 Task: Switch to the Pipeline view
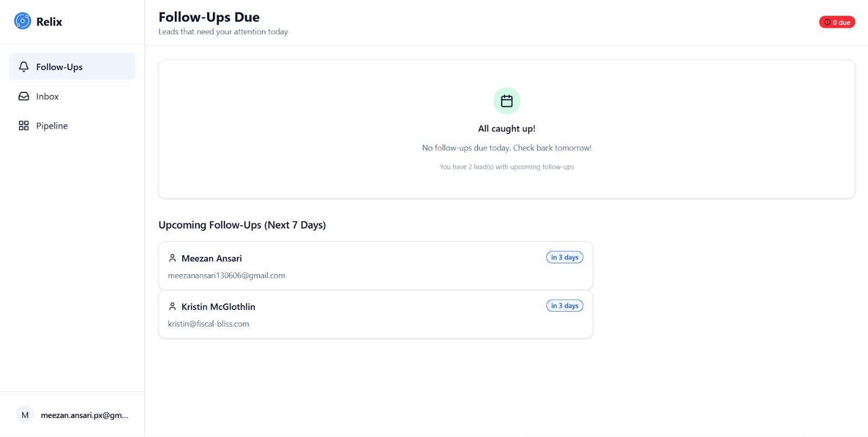pyautogui.click(x=52, y=125)
